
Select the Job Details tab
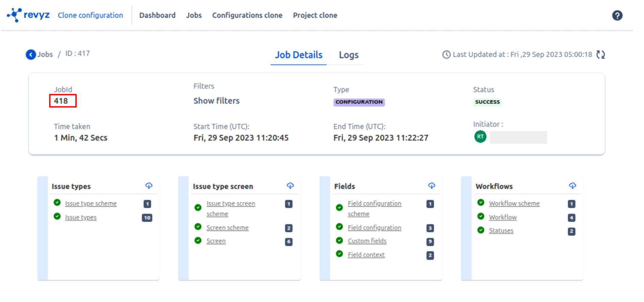298,55
